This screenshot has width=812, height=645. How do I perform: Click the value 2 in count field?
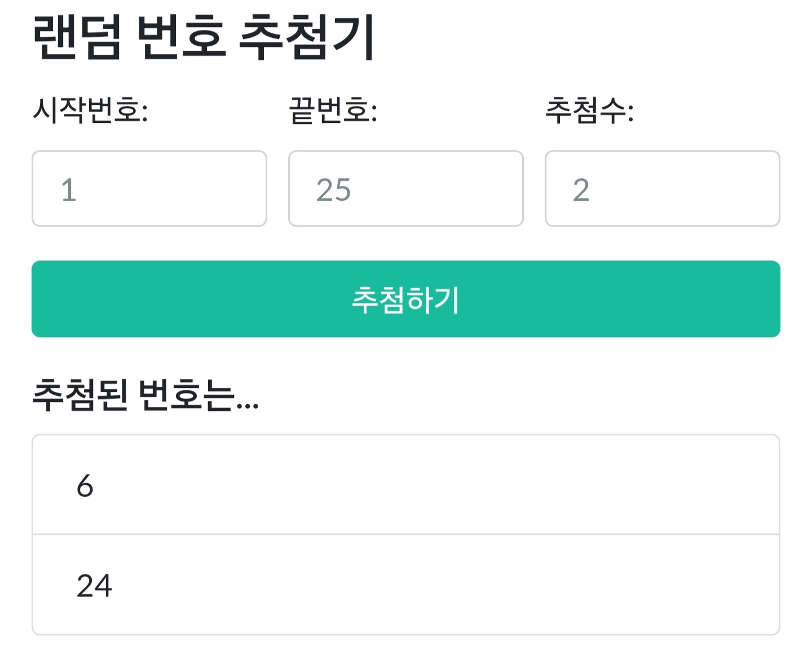[x=581, y=189]
